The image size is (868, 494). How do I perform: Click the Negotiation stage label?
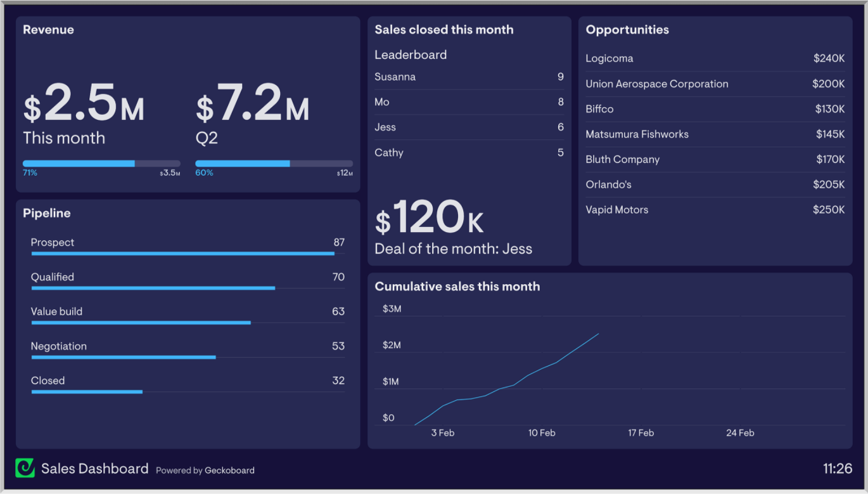tap(59, 346)
